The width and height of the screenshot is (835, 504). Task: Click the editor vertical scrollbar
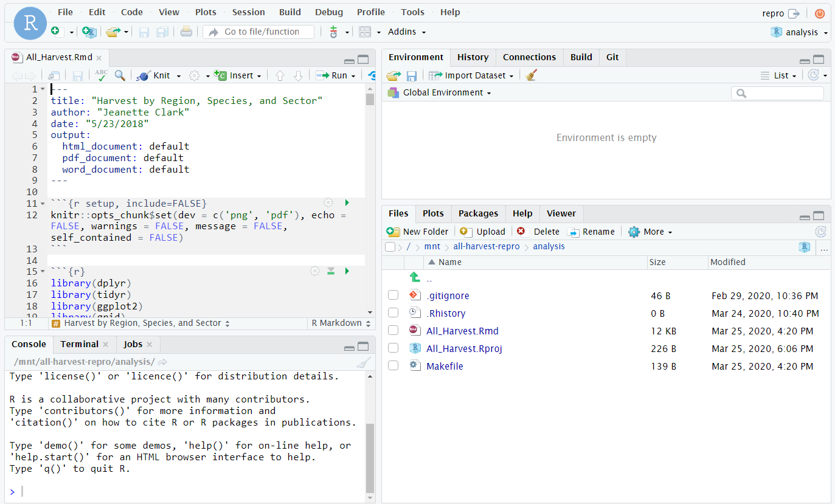370,199
